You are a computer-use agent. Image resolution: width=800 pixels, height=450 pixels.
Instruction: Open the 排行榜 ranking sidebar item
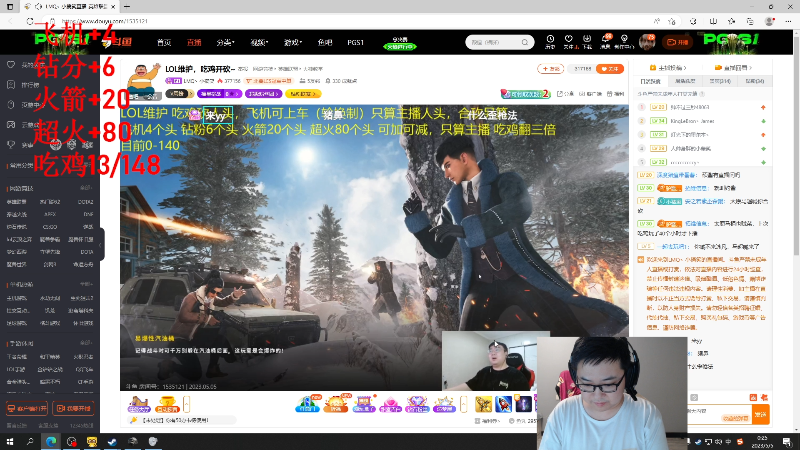(24, 85)
